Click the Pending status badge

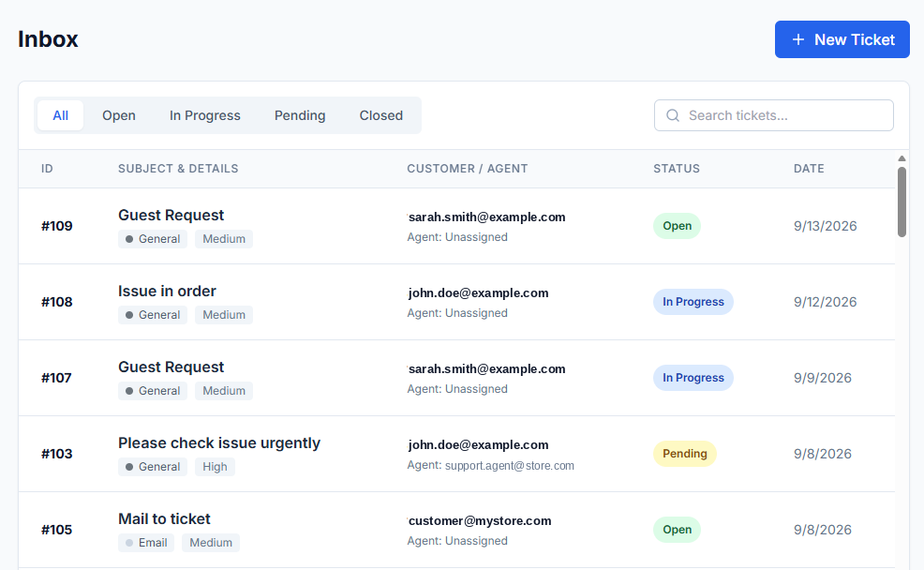[685, 455]
